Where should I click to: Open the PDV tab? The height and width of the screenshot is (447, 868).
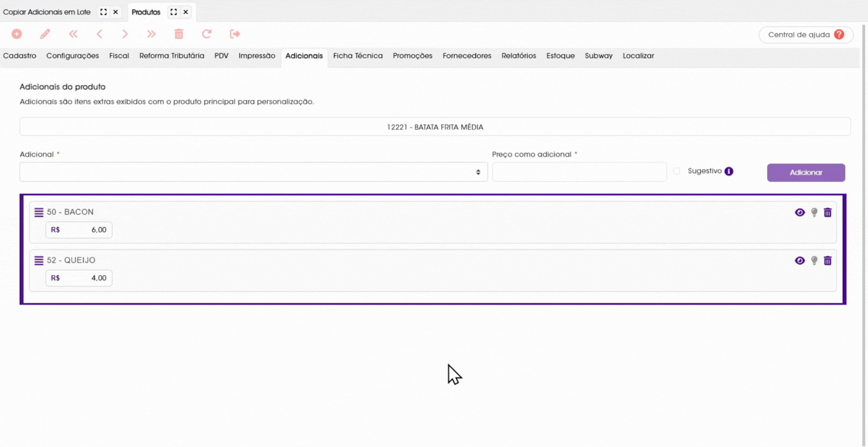pos(221,56)
